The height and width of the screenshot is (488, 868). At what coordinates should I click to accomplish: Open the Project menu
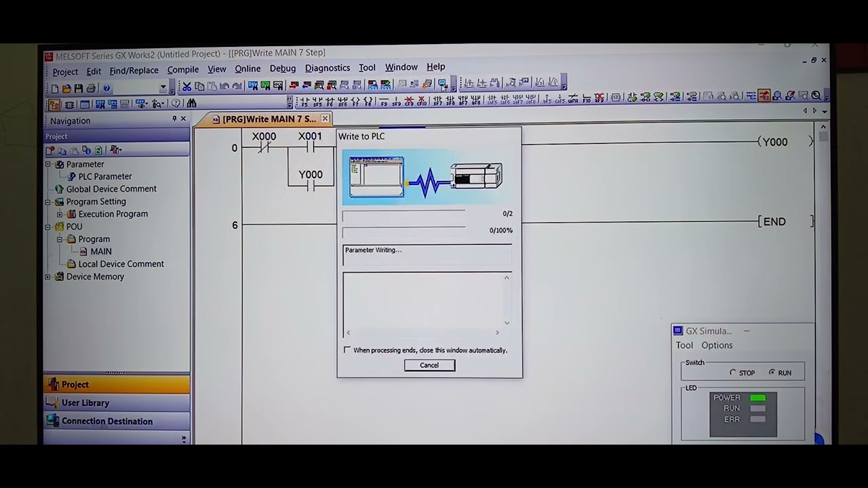pos(65,72)
